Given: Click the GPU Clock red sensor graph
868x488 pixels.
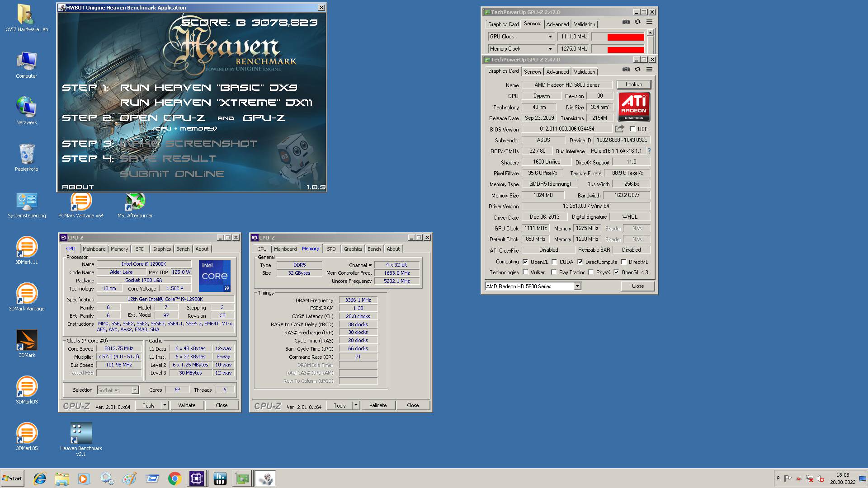Looking at the screenshot, I should [618, 37].
